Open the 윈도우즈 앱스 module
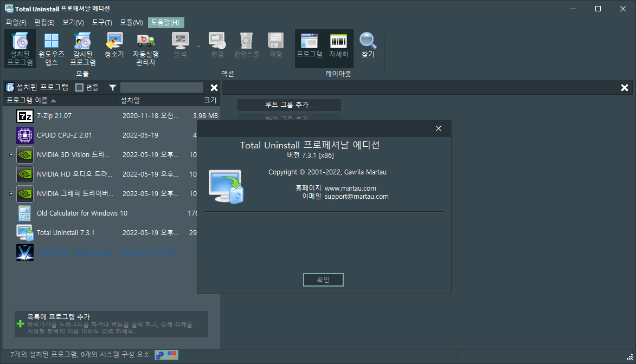The width and height of the screenshot is (636, 364). [52, 49]
